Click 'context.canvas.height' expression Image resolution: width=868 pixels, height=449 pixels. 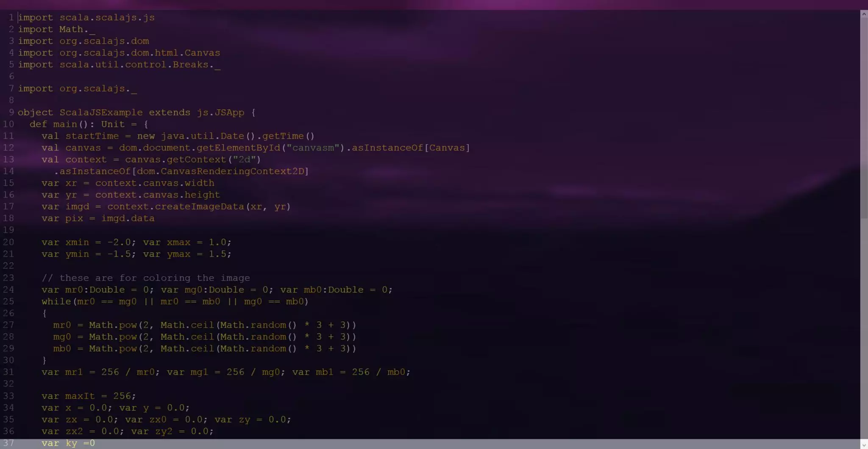tap(158, 195)
